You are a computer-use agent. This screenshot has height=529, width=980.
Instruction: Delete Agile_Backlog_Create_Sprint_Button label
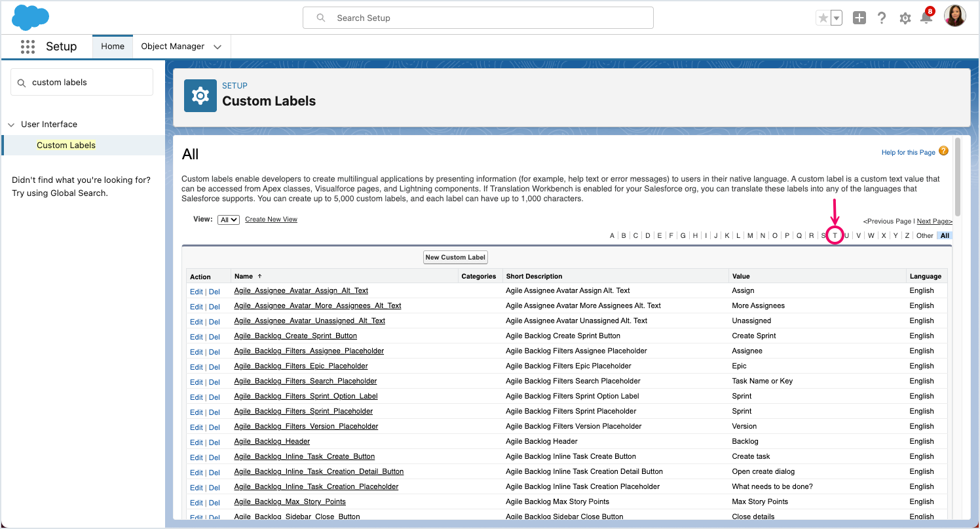(x=214, y=337)
